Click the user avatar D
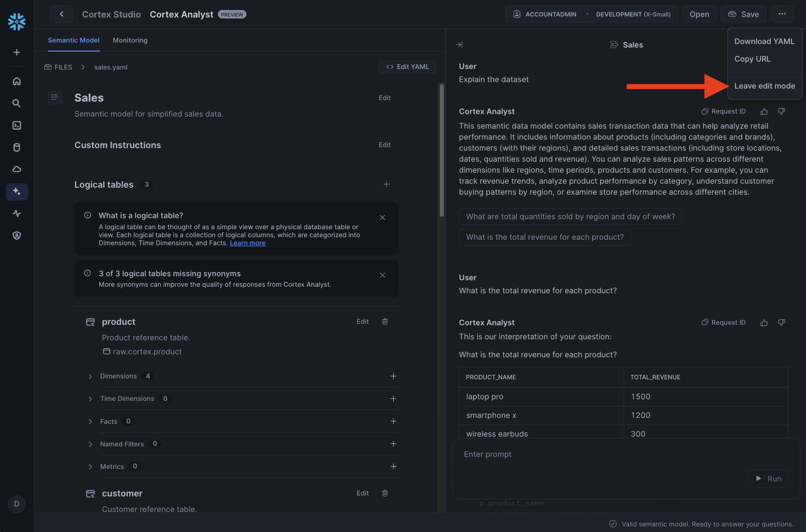Screen dimensions: 806x532 (17, 504)
